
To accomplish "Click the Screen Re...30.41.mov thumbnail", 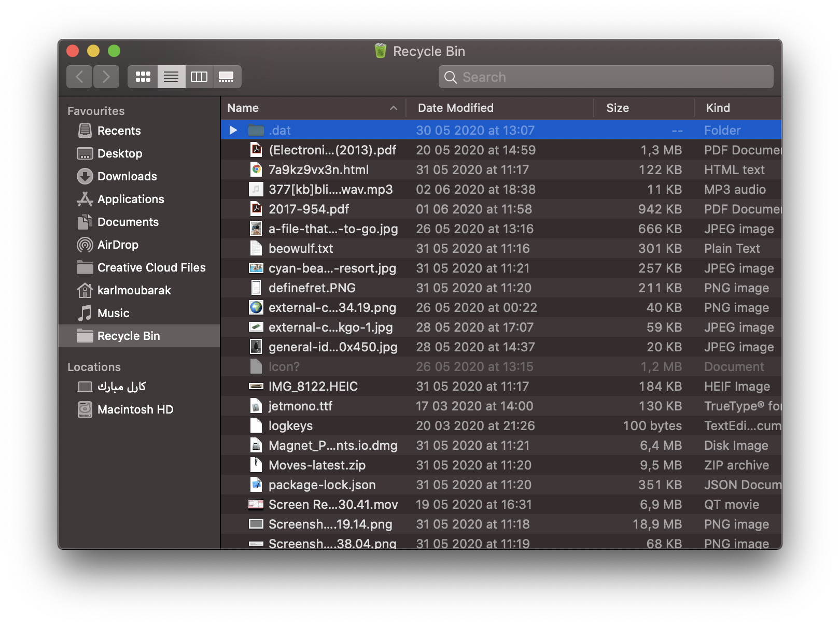I will tap(256, 504).
